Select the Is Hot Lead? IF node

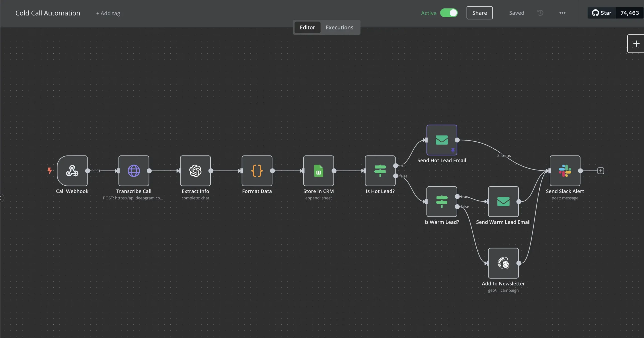tap(380, 171)
